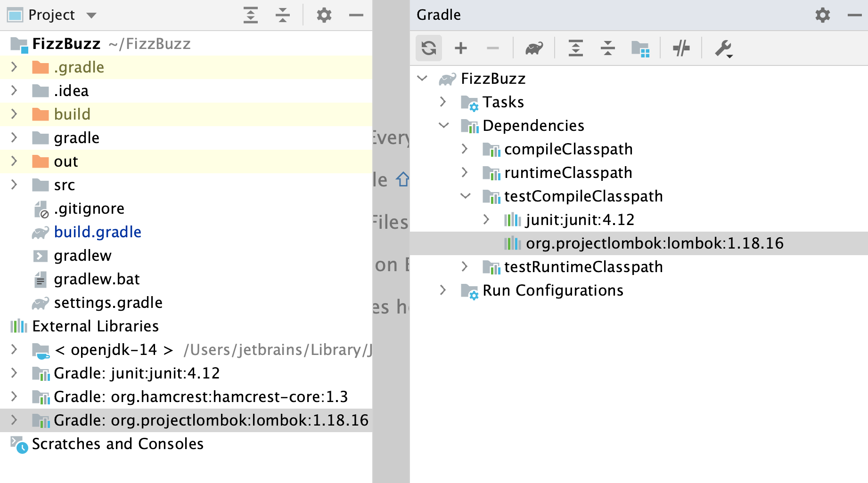Toggle offline mode in Gradle toolbar

coord(681,48)
